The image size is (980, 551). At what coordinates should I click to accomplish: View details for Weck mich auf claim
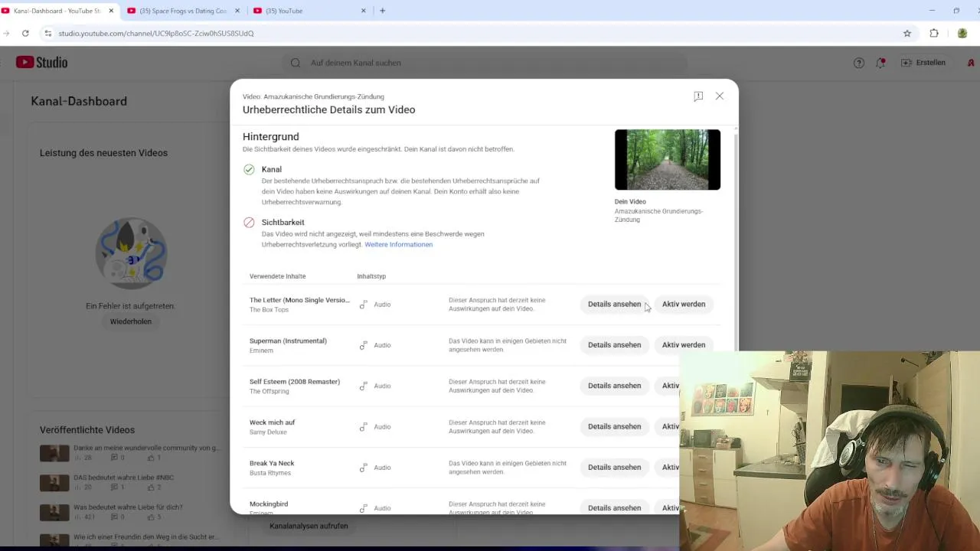click(x=614, y=427)
